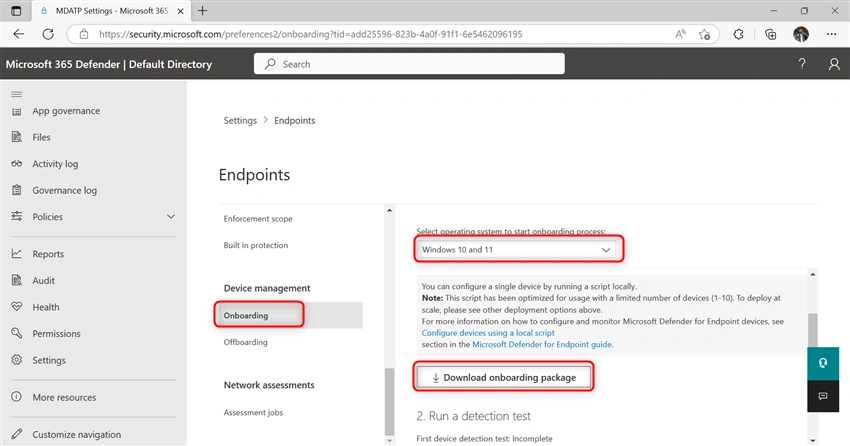This screenshot has width=850, height=446.
Task: Click the Activity log glasses icon
Action: [x=17, y=164]
